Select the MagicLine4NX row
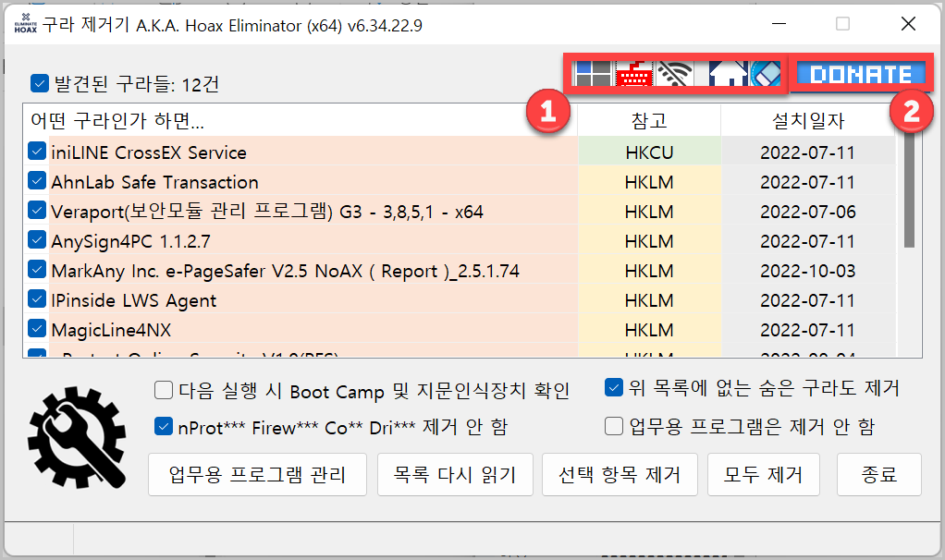The height and width of the screenshot is (560, 945). pos(460,329)
